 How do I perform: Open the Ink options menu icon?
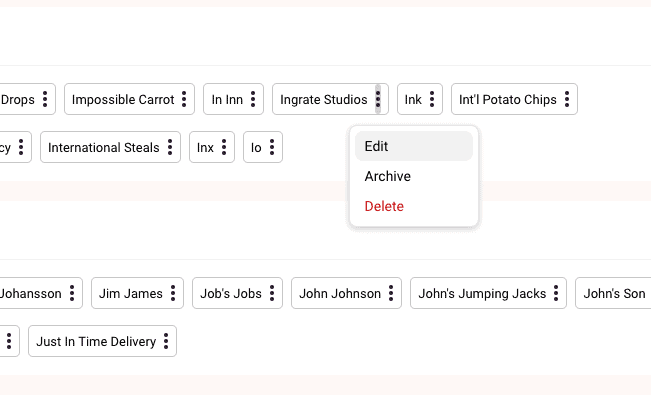pos(432,100)
